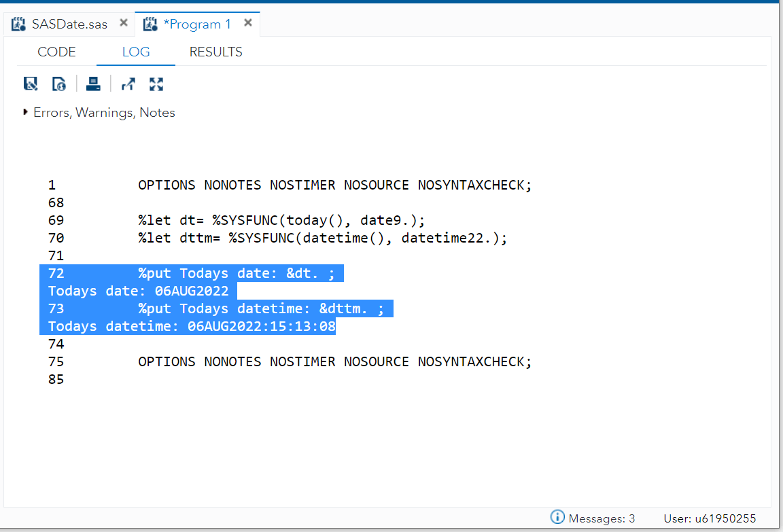Click the Messages info icon

[x=557, y=518]
